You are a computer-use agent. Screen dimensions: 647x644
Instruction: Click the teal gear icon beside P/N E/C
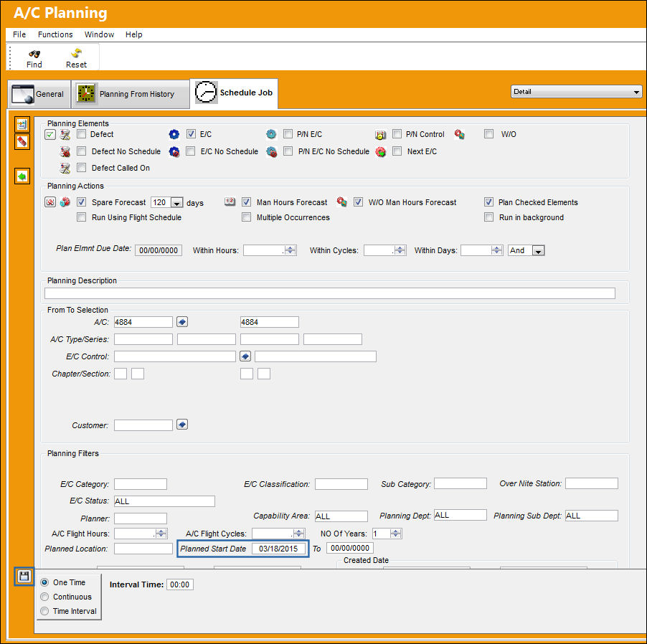[271, 134]
